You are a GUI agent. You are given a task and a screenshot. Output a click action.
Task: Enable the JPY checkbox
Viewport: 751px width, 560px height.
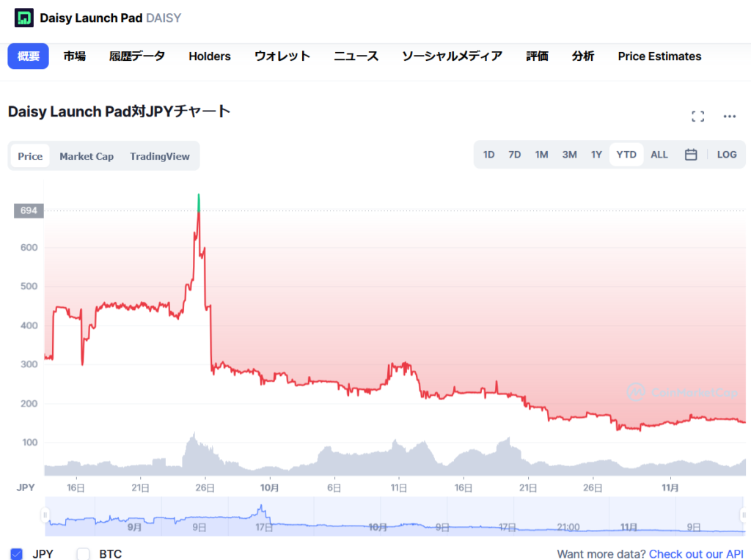pos(17,553)
